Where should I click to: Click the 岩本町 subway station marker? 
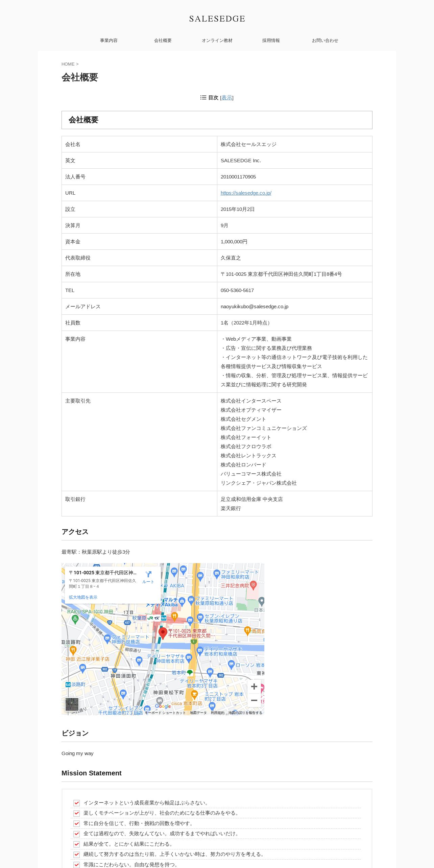click(190, 673)
